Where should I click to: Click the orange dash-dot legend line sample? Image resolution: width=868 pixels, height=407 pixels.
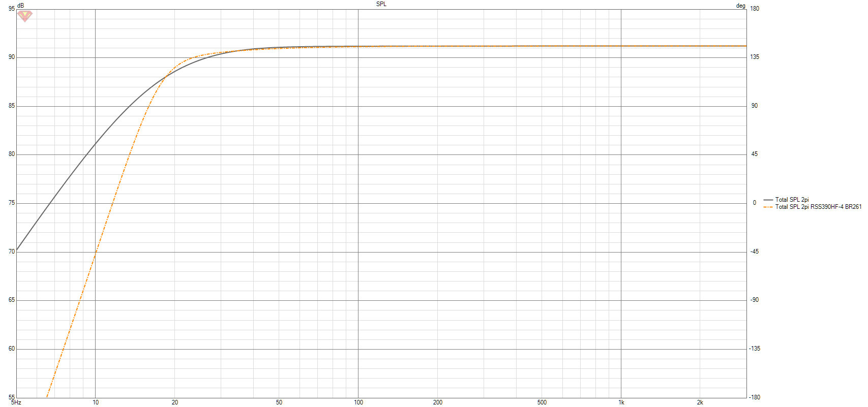point(768,207)
